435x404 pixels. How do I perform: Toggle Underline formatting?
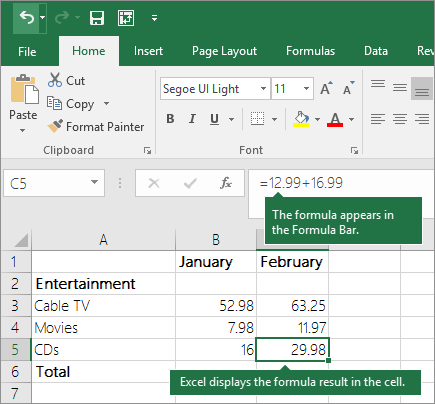coord(214,119)
